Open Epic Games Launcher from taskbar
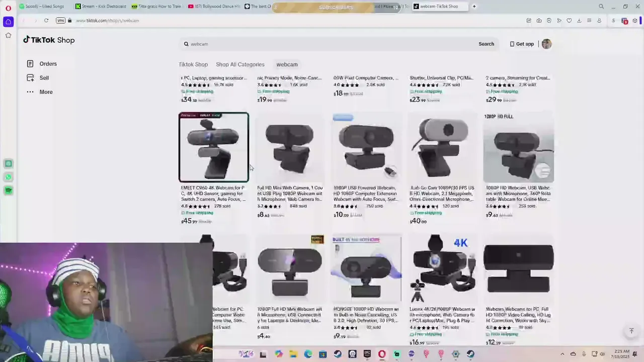The width and height of the screenshot is (644, 362). click(x=367, y=354)
